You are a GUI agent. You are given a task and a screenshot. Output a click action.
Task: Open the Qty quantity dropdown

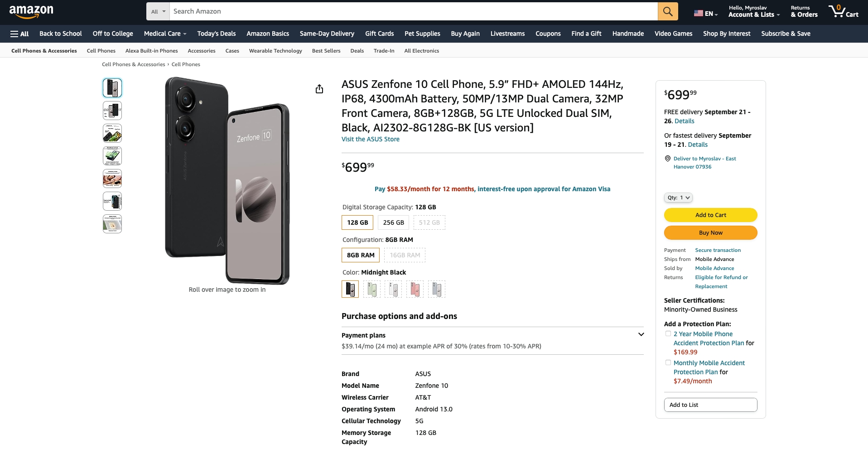pos(678,198)
